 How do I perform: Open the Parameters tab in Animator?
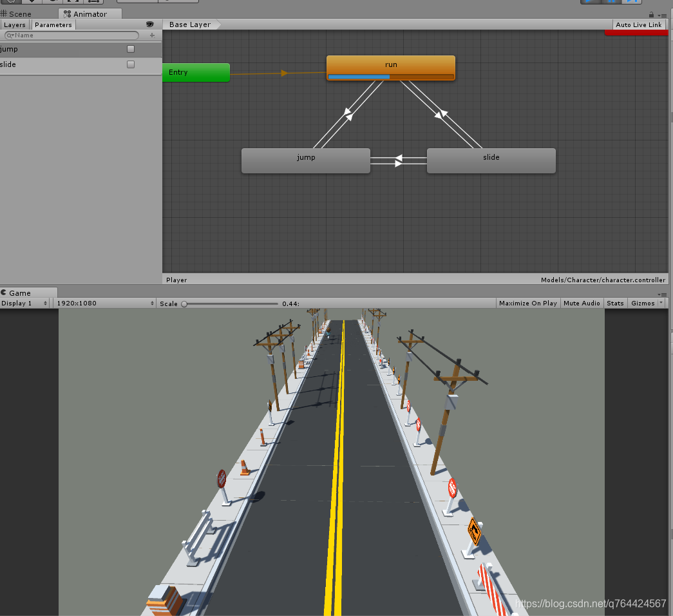[53, 25]
